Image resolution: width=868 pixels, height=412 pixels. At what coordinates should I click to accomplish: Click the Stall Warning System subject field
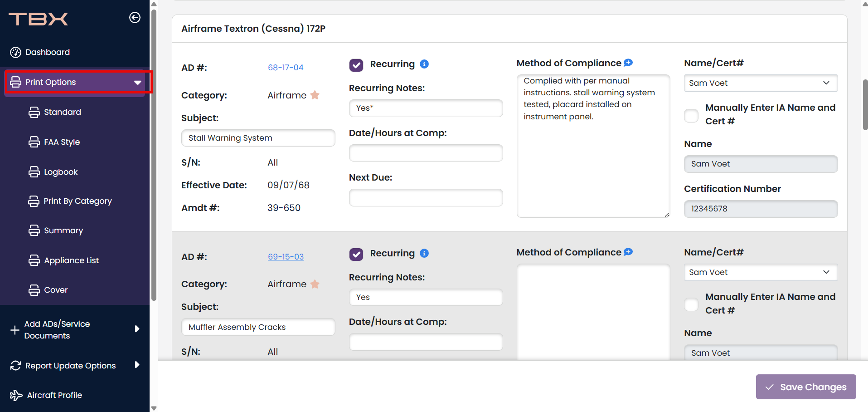point(258,138)
